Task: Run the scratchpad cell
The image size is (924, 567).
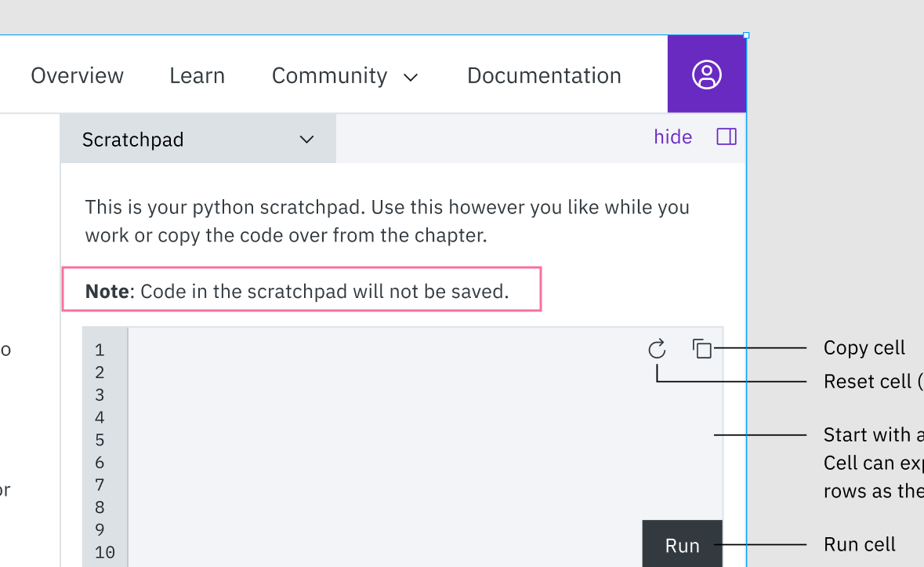Action: (681, 544)
